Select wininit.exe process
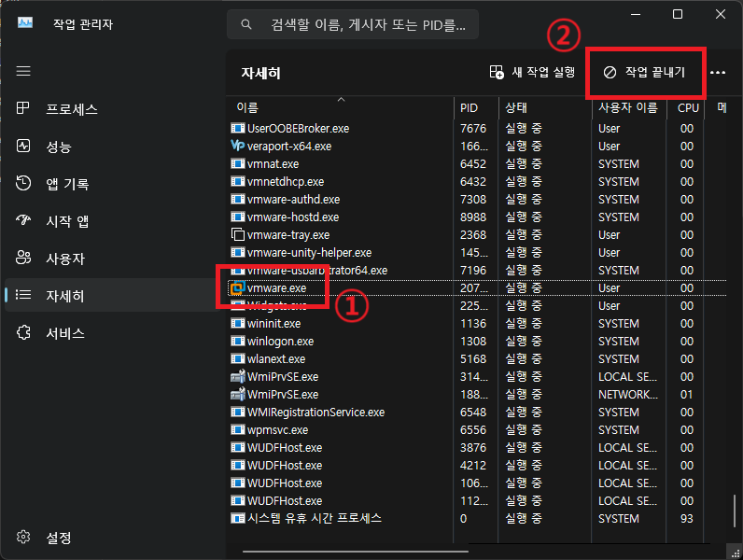The height and width of the screenshot is (560, 743). pos(478,324)
